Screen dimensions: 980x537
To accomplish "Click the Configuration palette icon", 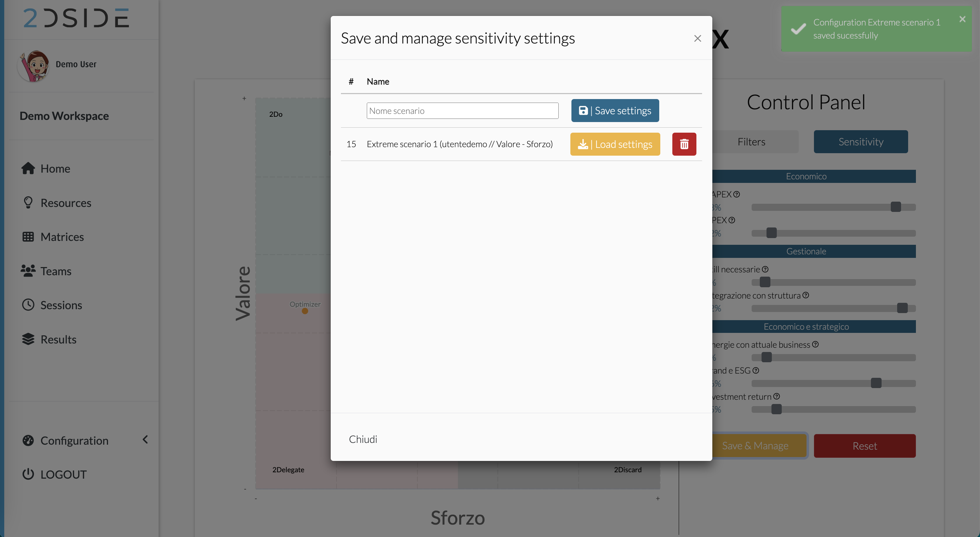I will 28,440.
